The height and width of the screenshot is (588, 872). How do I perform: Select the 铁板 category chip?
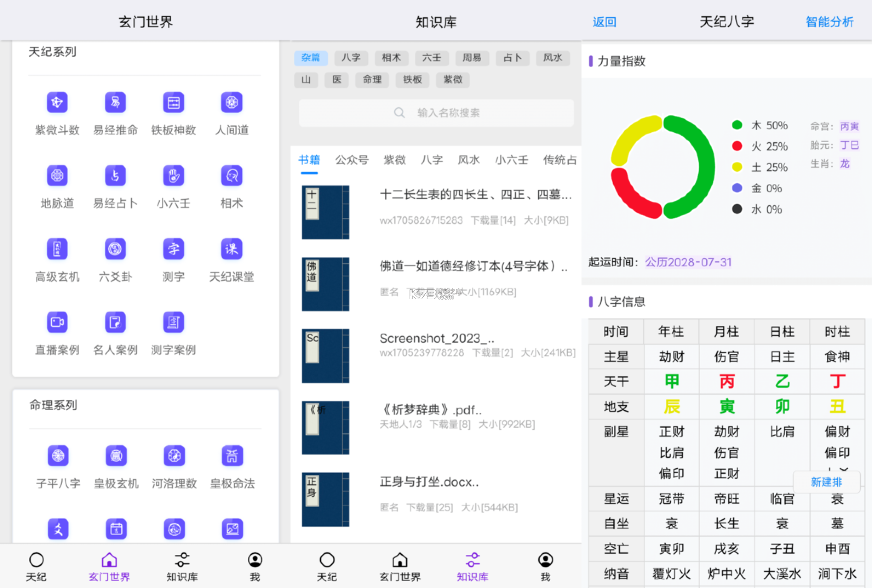413,80
